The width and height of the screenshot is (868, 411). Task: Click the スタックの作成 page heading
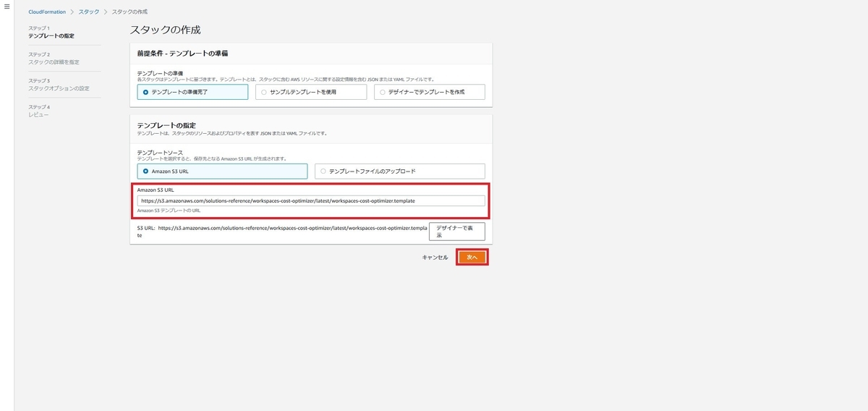click(165, 30)
